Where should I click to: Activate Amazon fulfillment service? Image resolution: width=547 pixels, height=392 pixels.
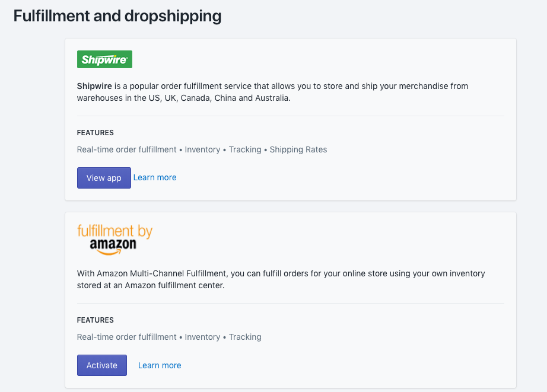point(101,365)
